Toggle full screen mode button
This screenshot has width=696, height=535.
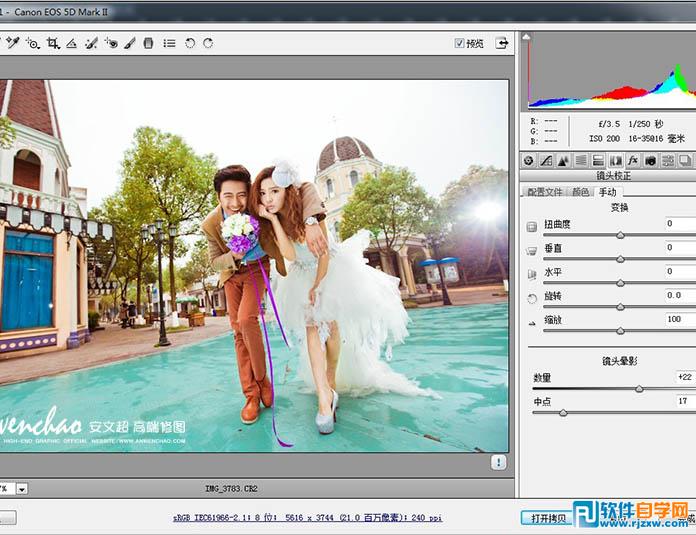(501, 43)
